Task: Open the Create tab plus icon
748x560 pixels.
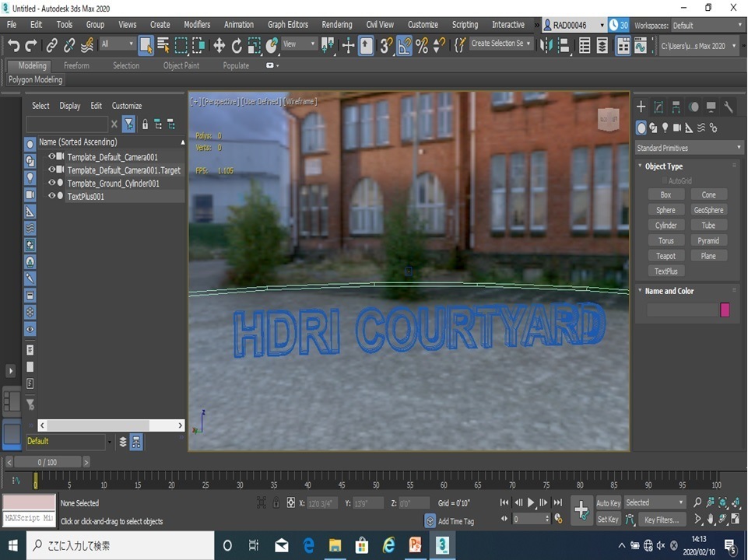Action: pyautogui.click(x=641, y=107)
